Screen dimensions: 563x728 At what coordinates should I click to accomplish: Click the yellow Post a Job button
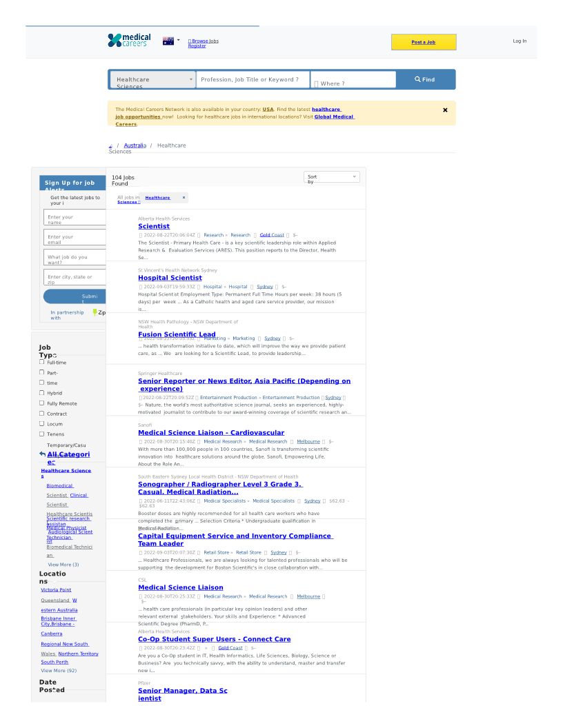click(423, 42)
